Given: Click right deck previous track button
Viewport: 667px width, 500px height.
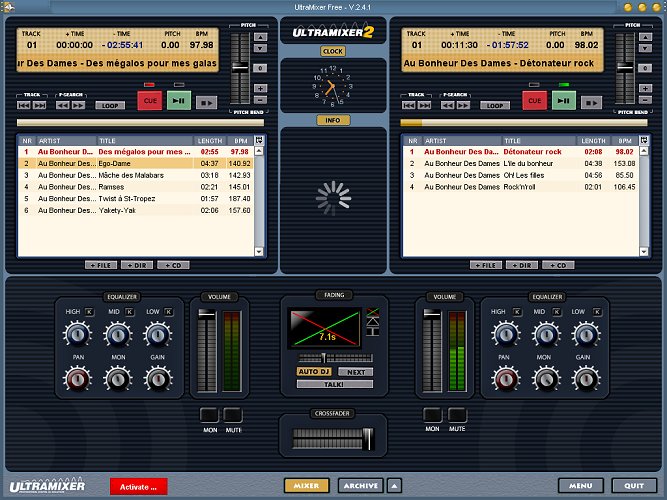Looking at the screenshot, I should pyautogui.click(x=409, y=105).
